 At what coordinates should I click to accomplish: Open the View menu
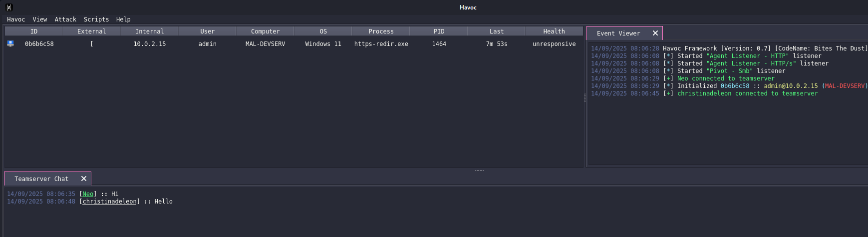pos(40,19)
